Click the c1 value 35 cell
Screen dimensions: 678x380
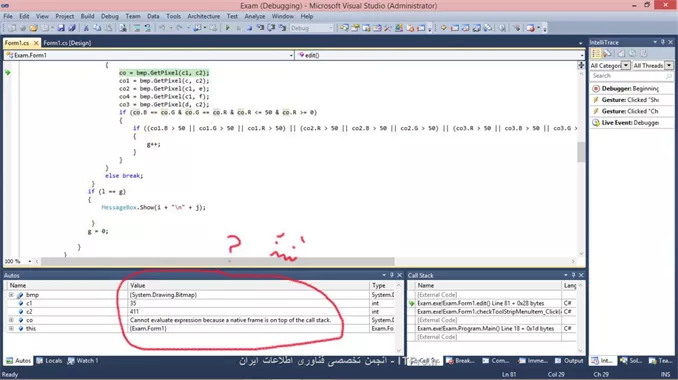pos(248,303)
